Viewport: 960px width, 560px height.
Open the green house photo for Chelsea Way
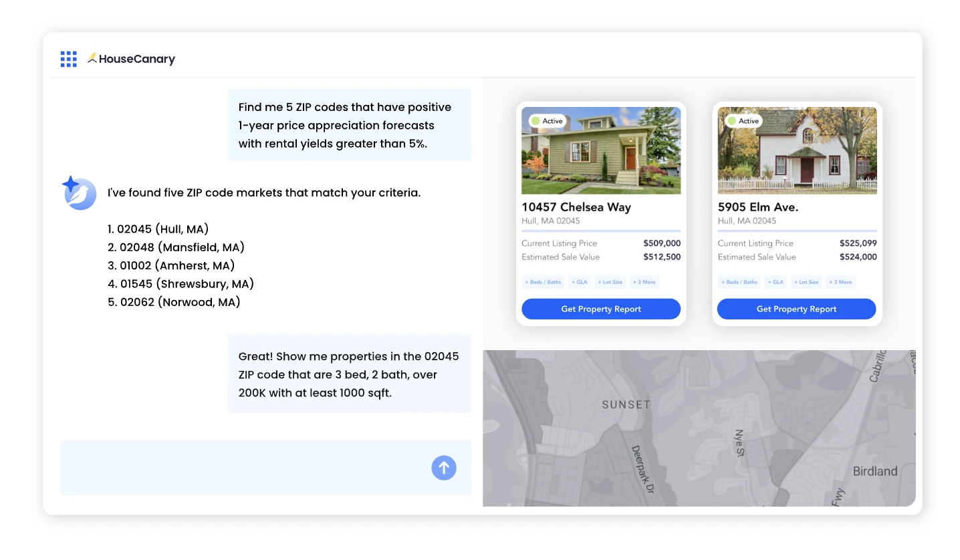click(x=601, y=150)
